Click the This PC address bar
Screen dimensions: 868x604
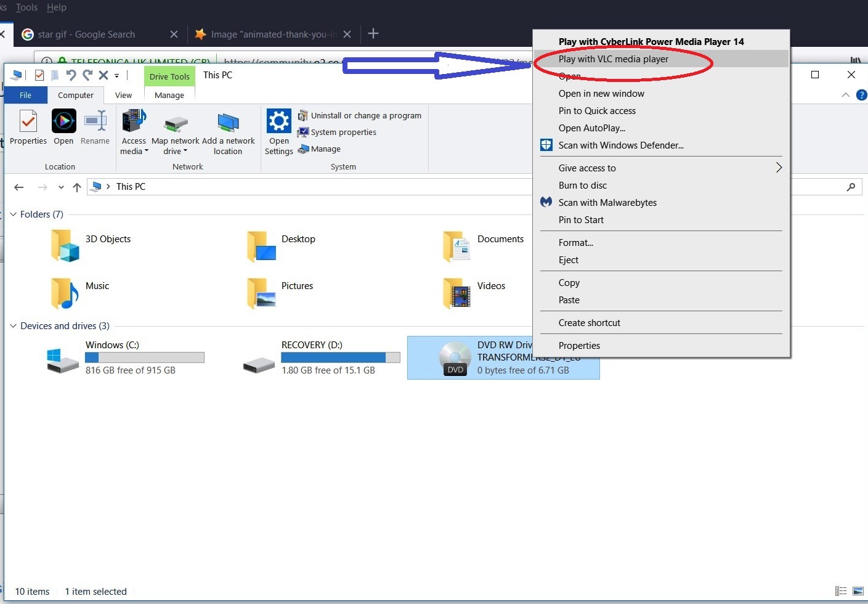pos(308,187)
